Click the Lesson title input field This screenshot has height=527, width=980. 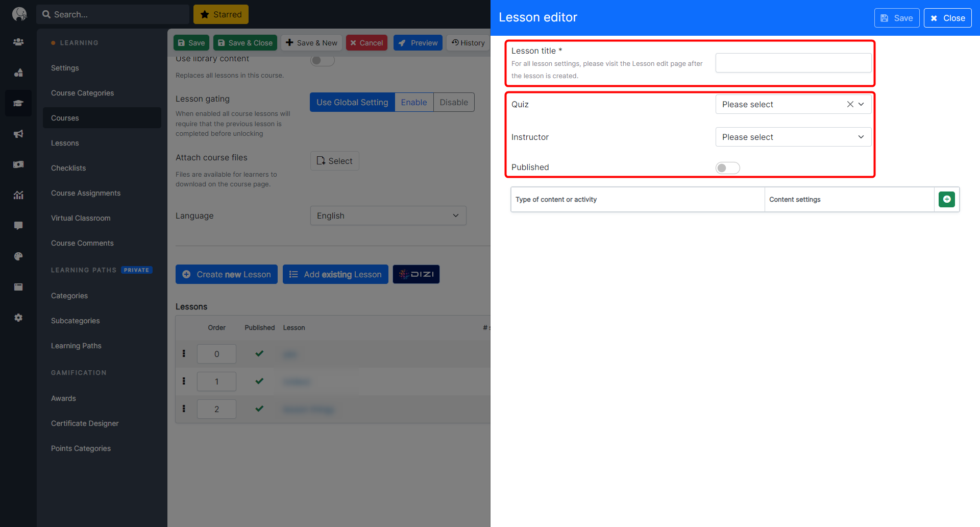[x=793, y=63]
